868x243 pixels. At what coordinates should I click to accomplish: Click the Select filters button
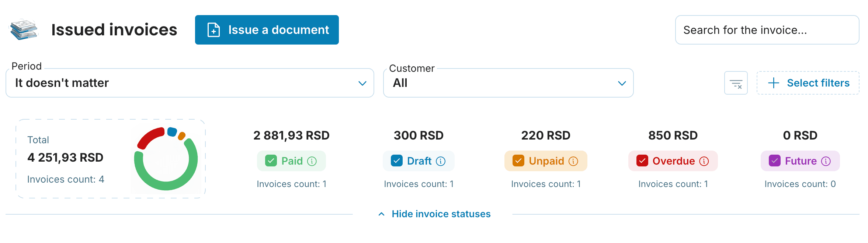(x=808, y=83)
